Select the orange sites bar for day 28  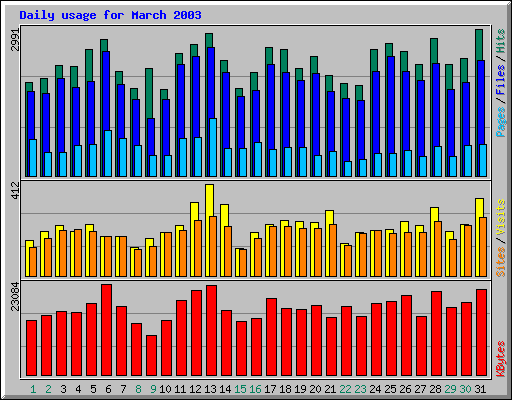point(438,249)
